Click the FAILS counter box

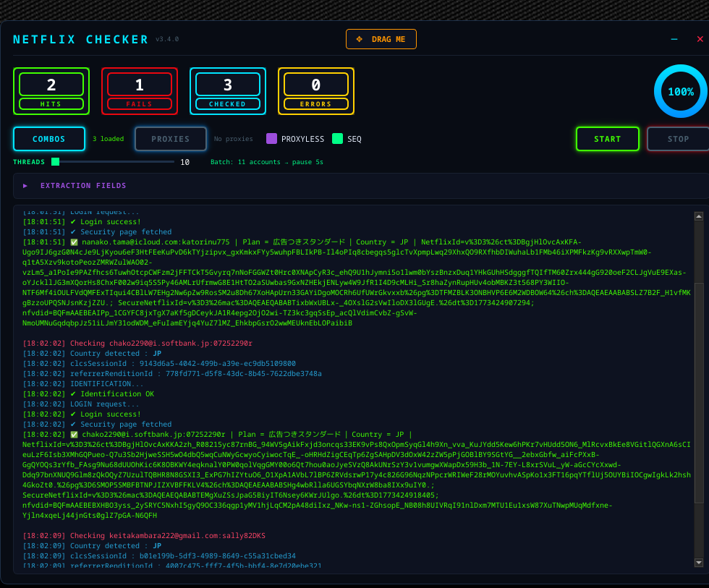tap(139, 91)
